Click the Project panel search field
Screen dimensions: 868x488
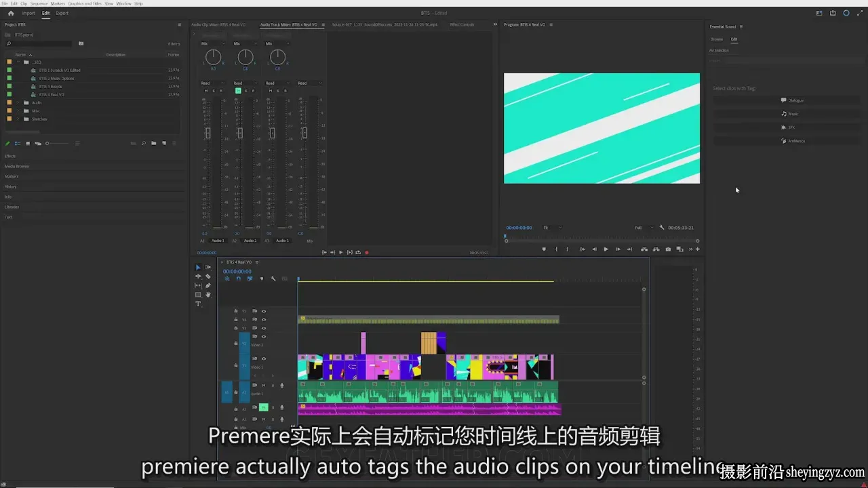(x=39, y=43)
